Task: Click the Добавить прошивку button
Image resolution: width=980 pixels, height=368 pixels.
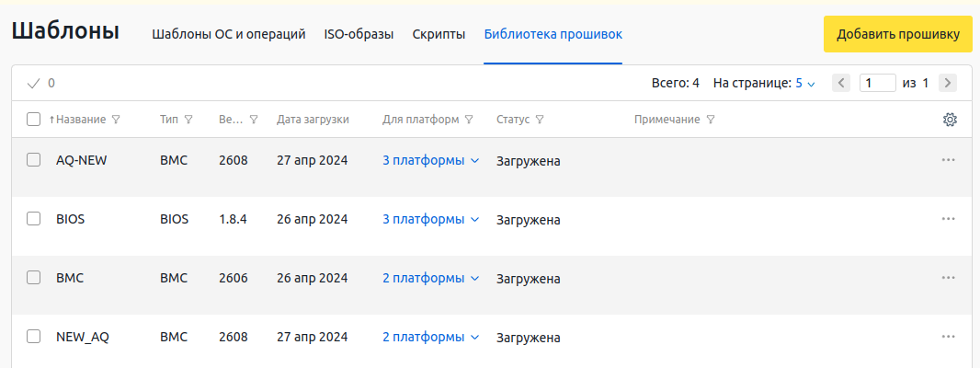Action: (898, 34)
